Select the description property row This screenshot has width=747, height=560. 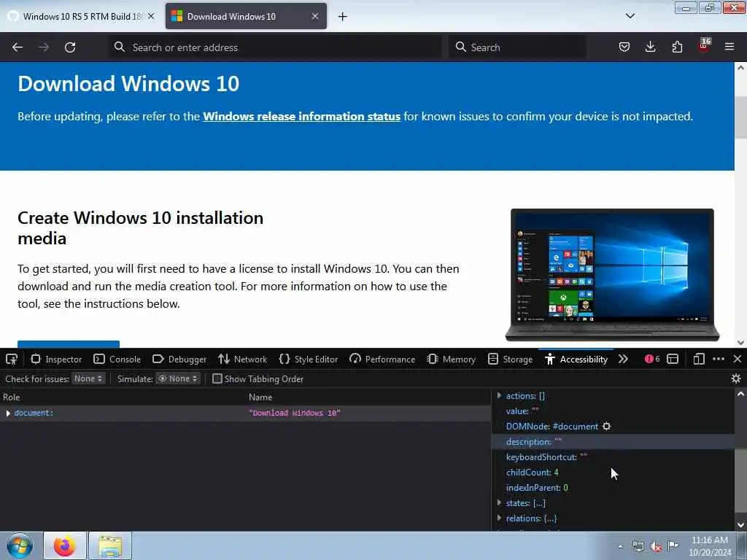(613, 442)
